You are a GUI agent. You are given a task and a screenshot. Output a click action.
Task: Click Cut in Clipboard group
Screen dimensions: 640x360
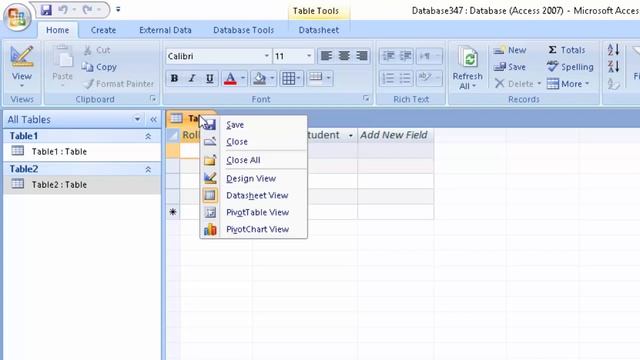point(97,50)
